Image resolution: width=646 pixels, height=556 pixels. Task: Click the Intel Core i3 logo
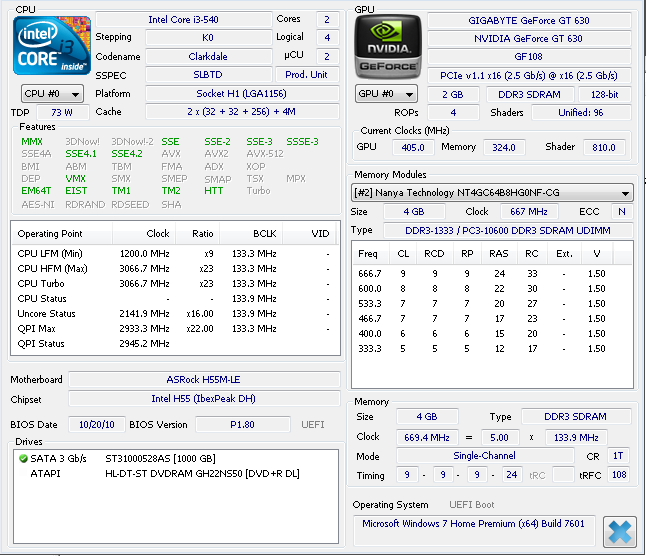(x=51, y=45)
